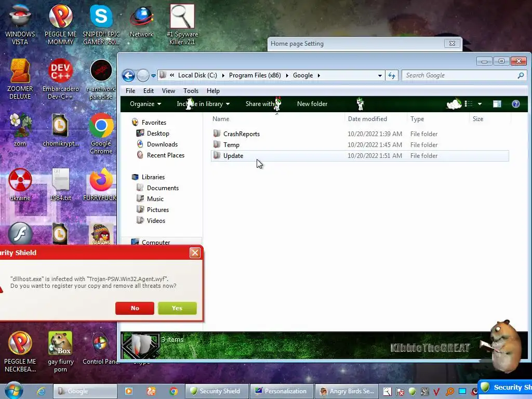The image size is (532, 399).
Task: Expand the address bar history dropdown
Action: pyautogui.click(x=380, y=76)
